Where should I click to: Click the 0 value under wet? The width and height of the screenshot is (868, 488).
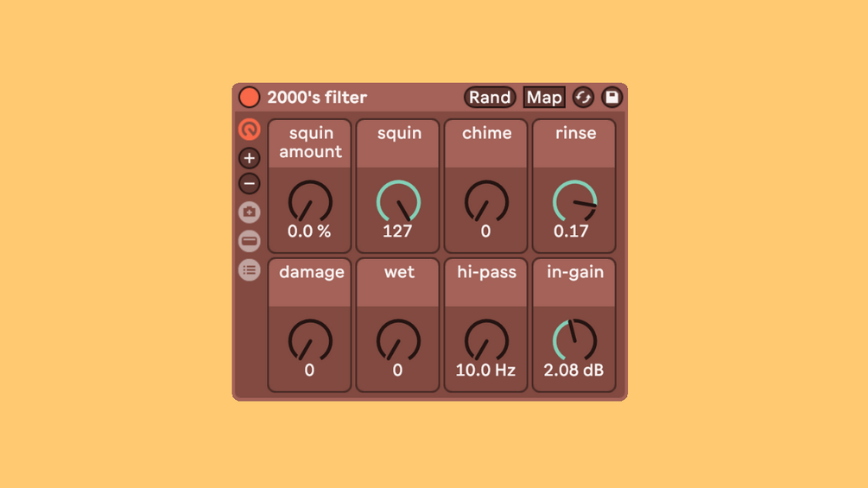pyautogui.click(x=397, y=371)
